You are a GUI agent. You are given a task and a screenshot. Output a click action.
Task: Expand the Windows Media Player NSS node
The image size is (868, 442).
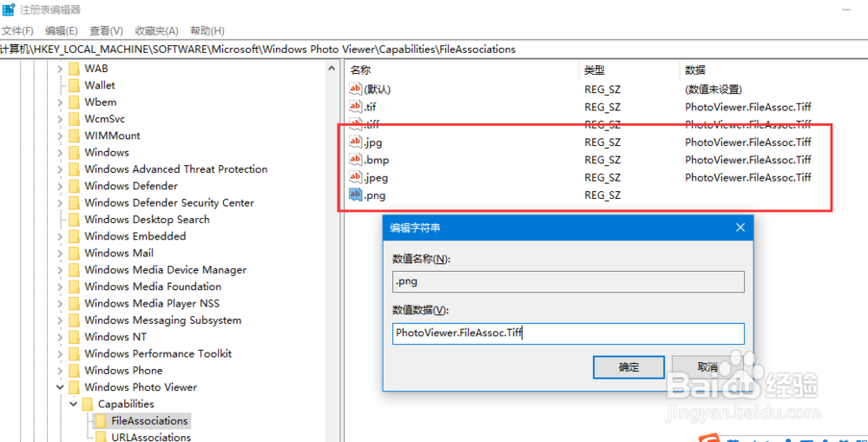point(60,304)
